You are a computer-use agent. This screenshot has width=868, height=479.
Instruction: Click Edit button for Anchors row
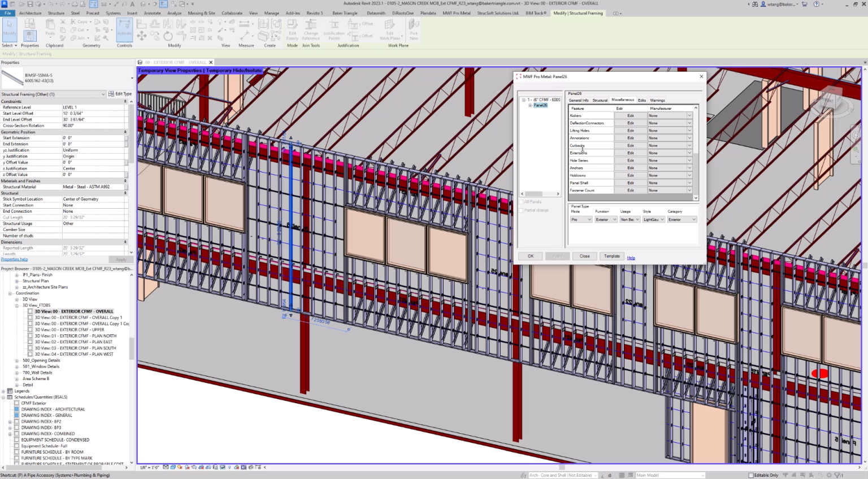click(630, 168)
